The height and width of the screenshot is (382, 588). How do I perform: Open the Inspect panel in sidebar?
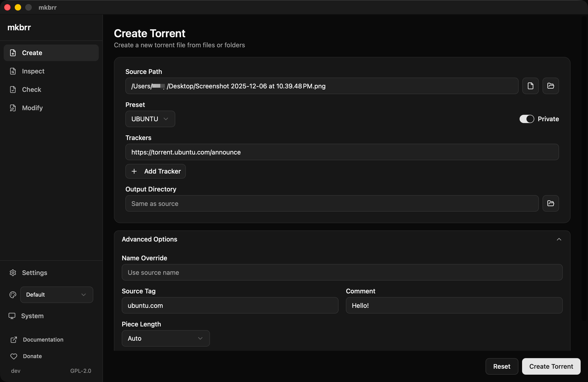(x=33, y=71)
